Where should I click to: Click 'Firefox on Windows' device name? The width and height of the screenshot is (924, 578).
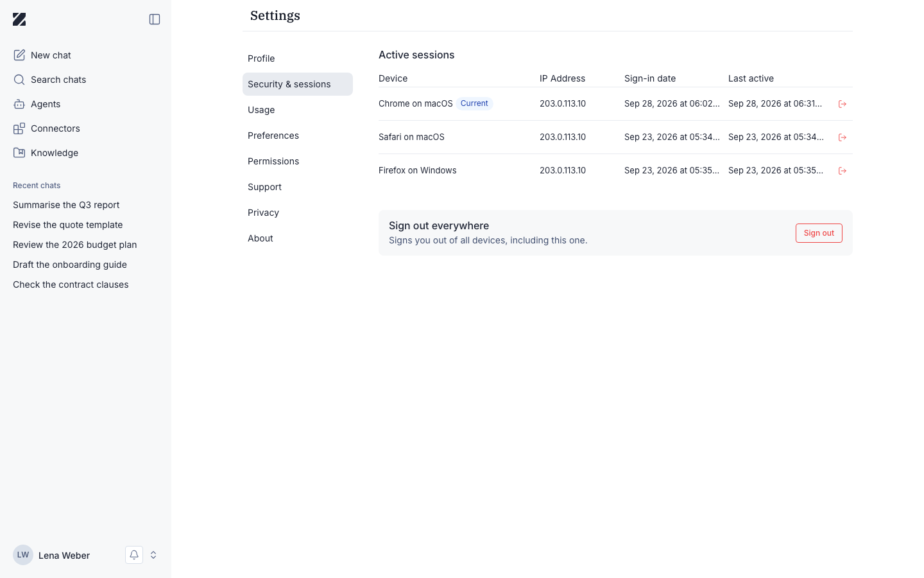418,170
